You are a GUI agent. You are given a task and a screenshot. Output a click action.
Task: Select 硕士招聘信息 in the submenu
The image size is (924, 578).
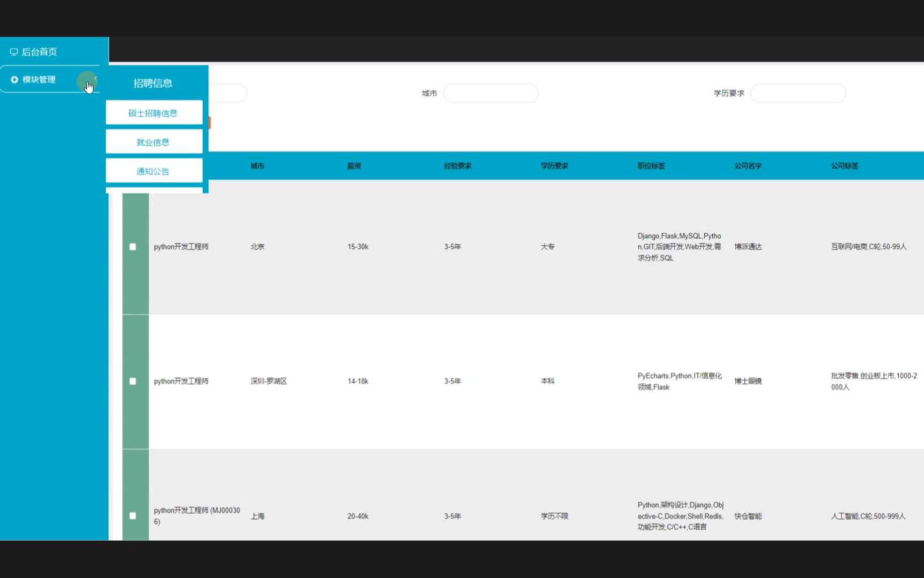(x=154, y=113)
